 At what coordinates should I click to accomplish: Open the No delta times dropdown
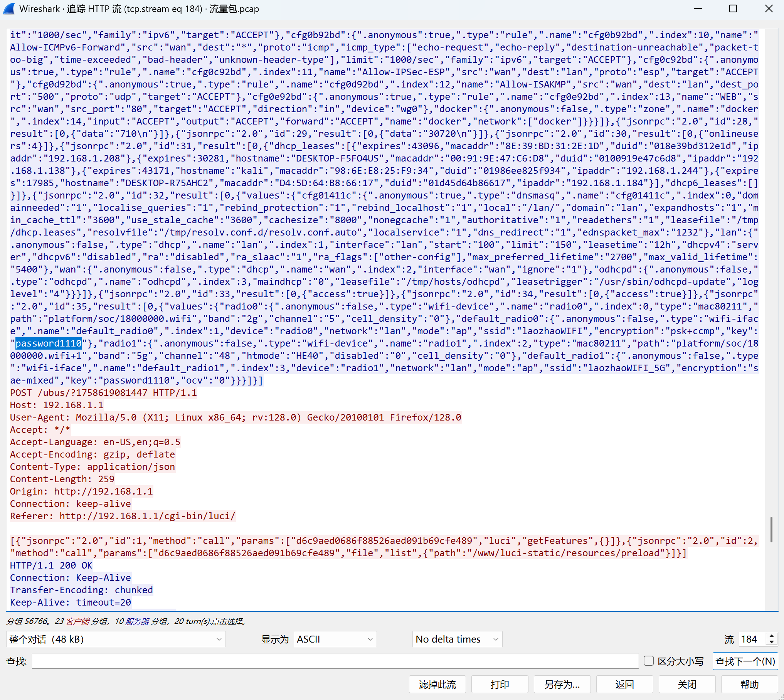coord(457,639)
